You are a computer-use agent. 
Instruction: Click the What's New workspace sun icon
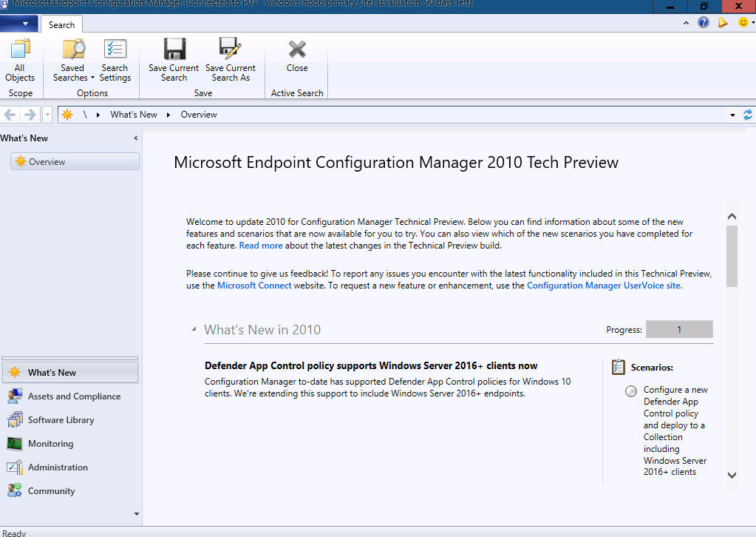point(15,373)
